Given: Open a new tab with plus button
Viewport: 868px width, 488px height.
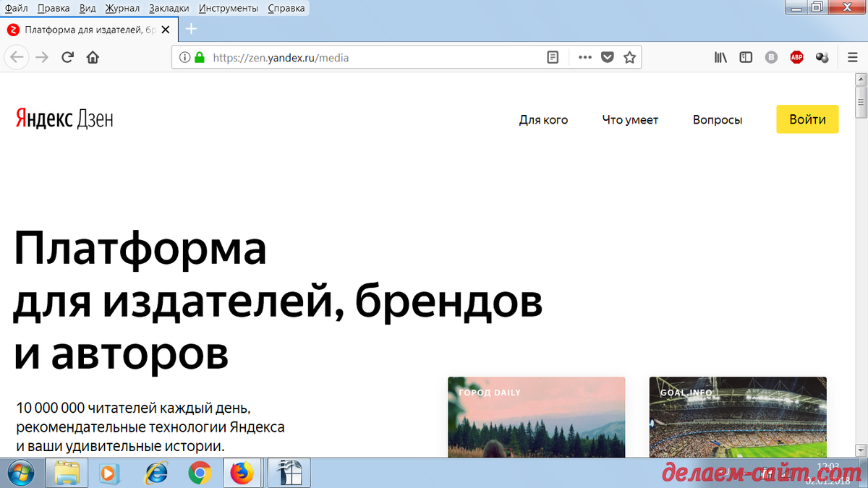Looking at the screenshot, I should 191,30.
